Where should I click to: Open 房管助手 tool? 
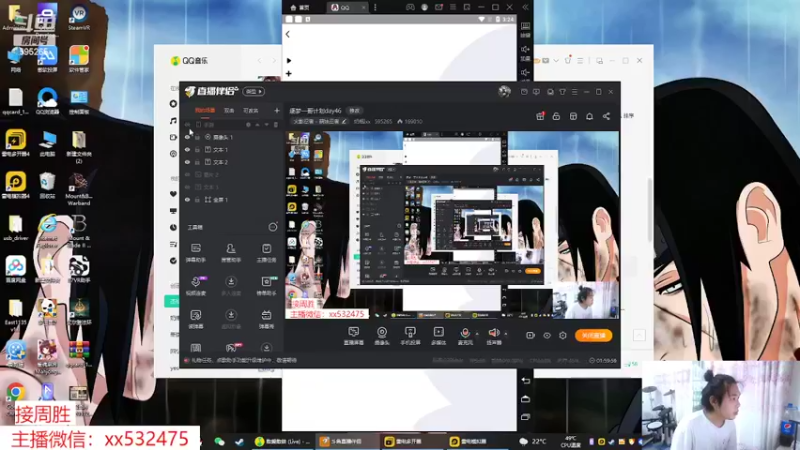point(231,253)
